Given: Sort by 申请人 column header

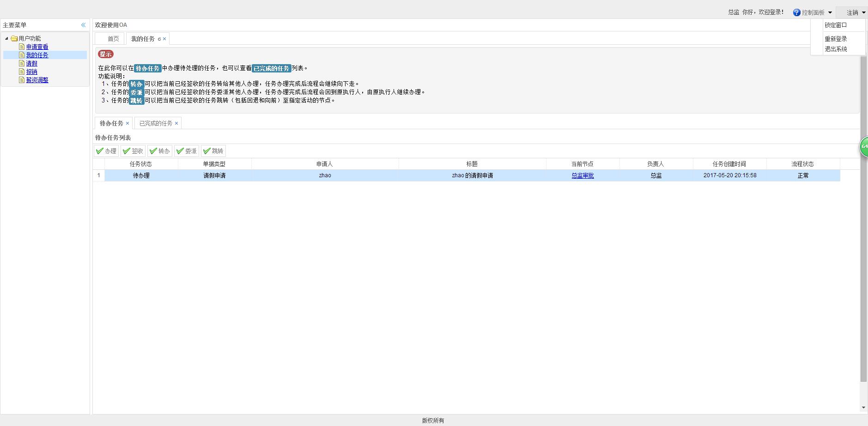Looking at the screenshot, I should click(325, 164).
